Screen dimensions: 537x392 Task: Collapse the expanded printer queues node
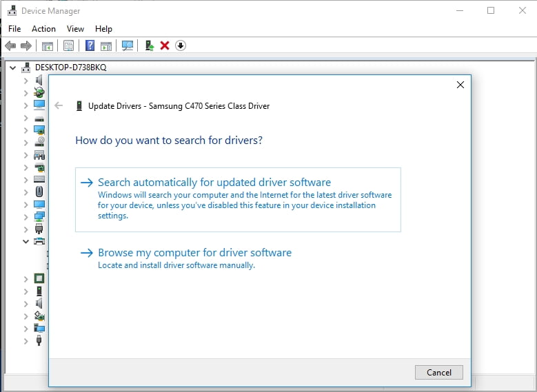coord(26,241)
